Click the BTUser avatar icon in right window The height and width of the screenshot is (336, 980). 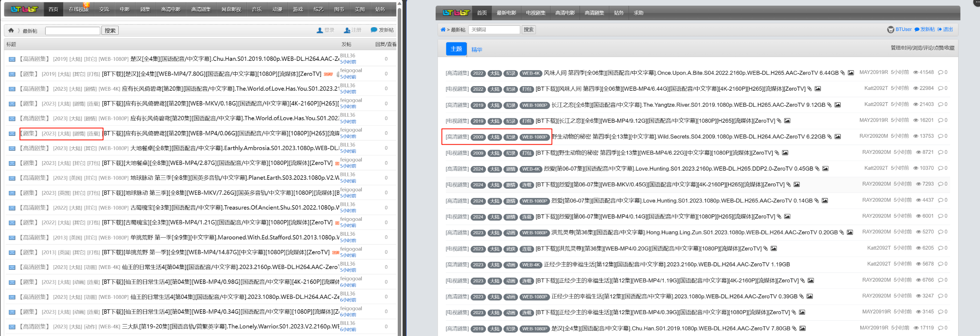pos(891,29)
